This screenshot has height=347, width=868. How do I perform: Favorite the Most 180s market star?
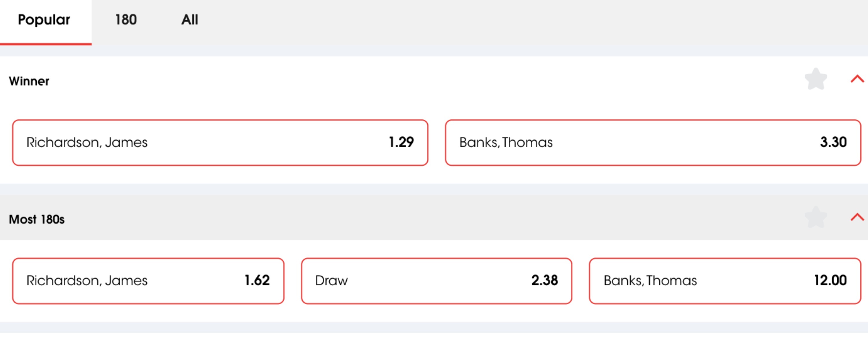click(816, 218)
